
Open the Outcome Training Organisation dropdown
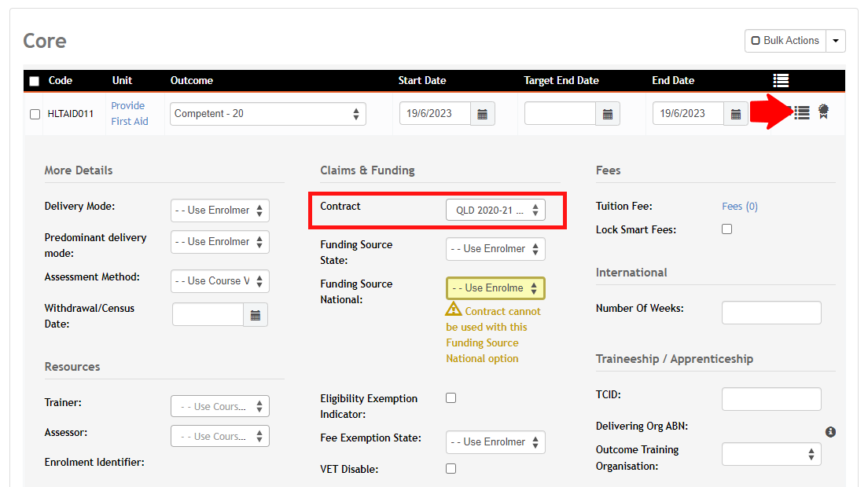(x=771, y=454)
